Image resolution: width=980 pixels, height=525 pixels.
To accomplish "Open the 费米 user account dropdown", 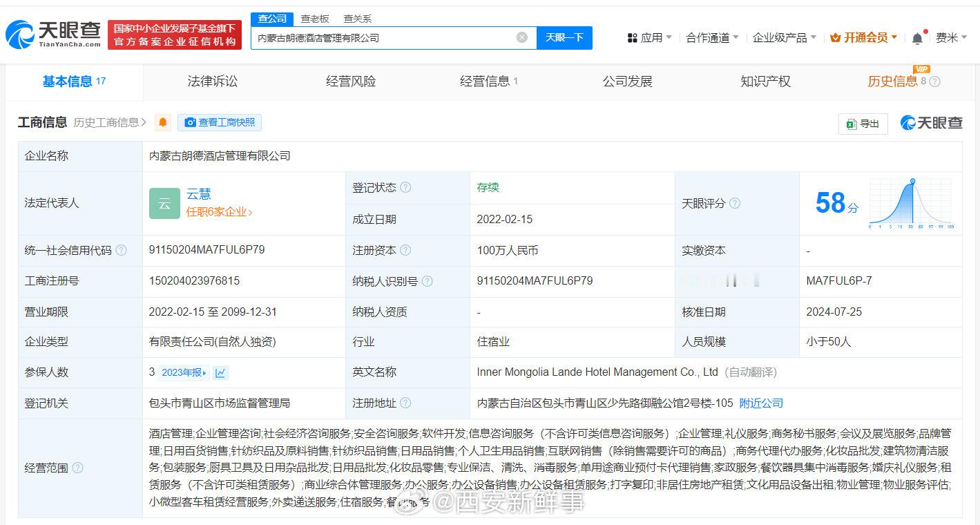I will click(952, 38).
